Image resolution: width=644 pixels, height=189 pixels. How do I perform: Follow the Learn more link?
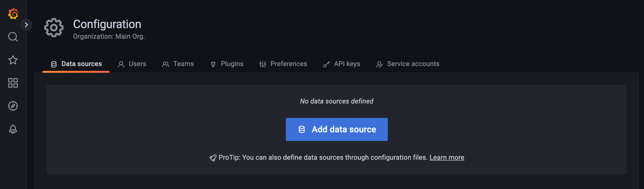click(446, 158)
